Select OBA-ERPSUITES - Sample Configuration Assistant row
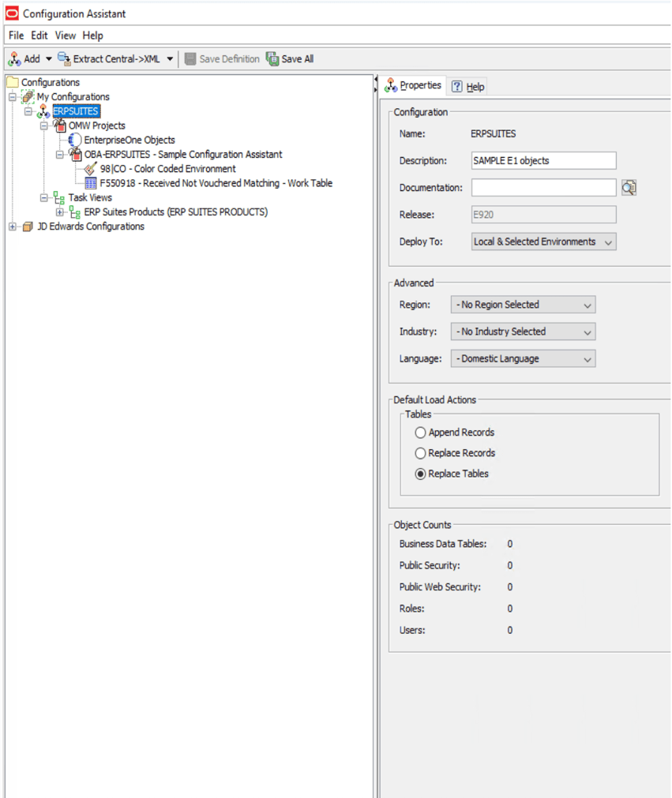 point(183,154)
